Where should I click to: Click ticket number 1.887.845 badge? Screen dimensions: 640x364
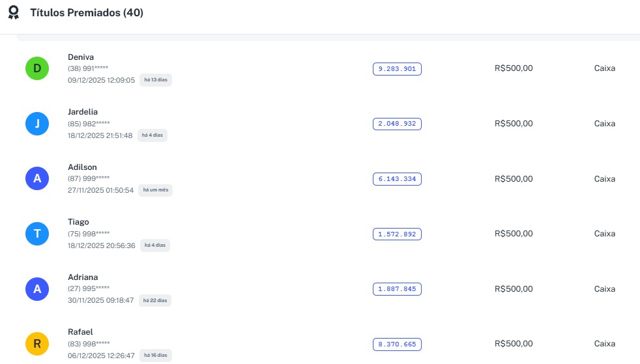pos(397,289)
